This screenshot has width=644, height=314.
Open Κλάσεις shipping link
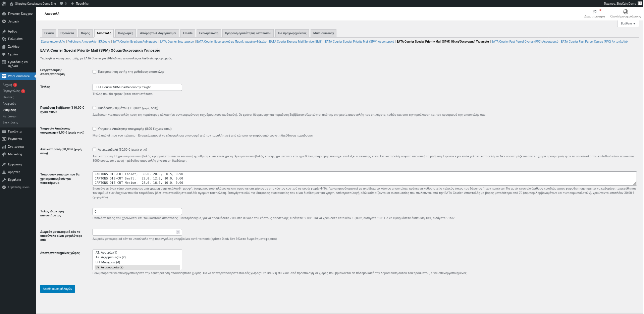104,42
